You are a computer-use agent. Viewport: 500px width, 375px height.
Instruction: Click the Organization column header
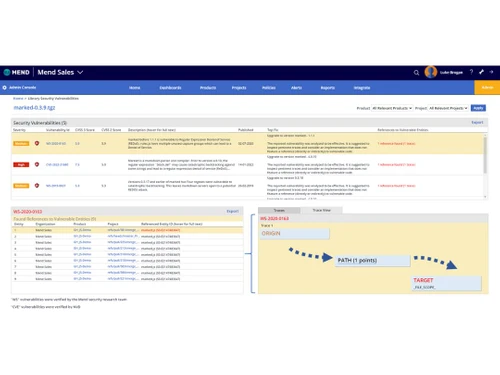45,224
